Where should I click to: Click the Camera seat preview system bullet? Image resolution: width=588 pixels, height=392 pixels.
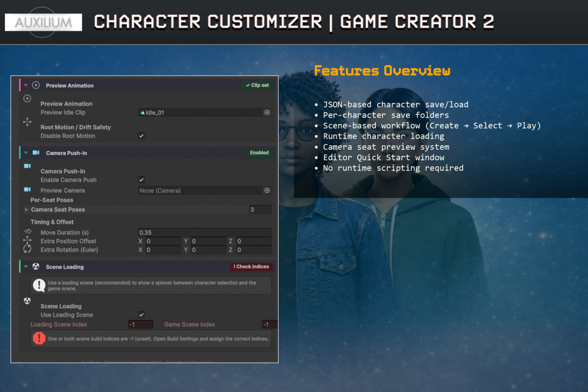click(x=386, y=147)
